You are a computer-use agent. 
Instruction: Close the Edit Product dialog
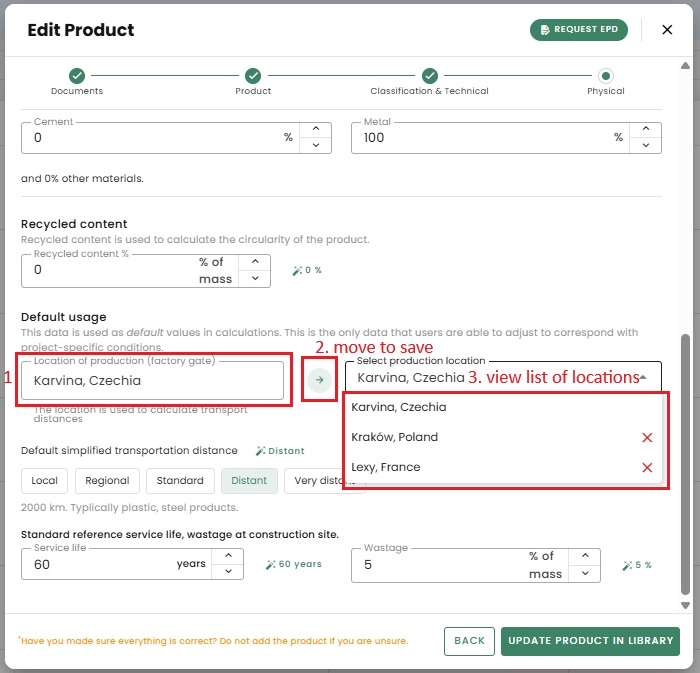point(667,30)
